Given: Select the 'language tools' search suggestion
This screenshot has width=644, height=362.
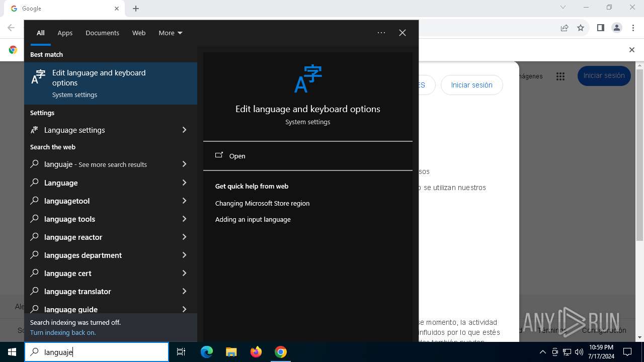Looking at the screenshot, I should pos(111,219).
